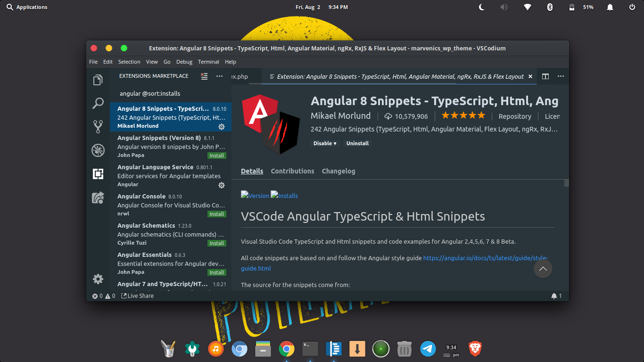
Task: Open the editor more actions ellipsis menu
Action: [561, 76]
